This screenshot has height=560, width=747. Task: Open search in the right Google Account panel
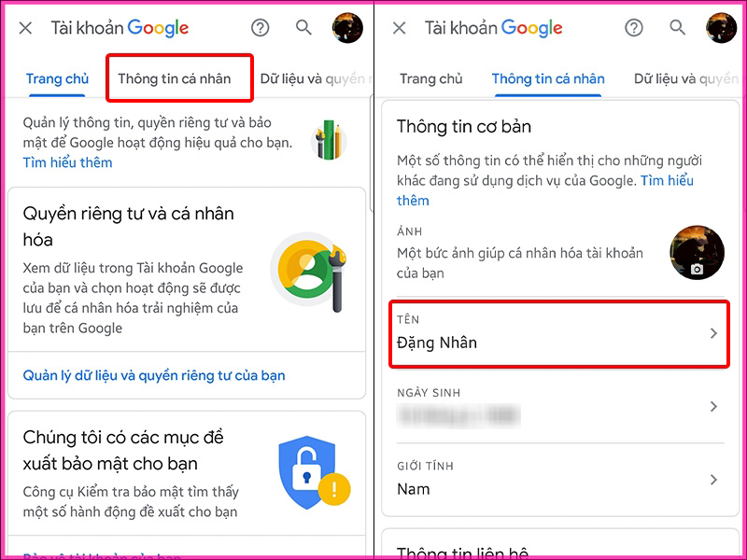[x=677, y=28]
